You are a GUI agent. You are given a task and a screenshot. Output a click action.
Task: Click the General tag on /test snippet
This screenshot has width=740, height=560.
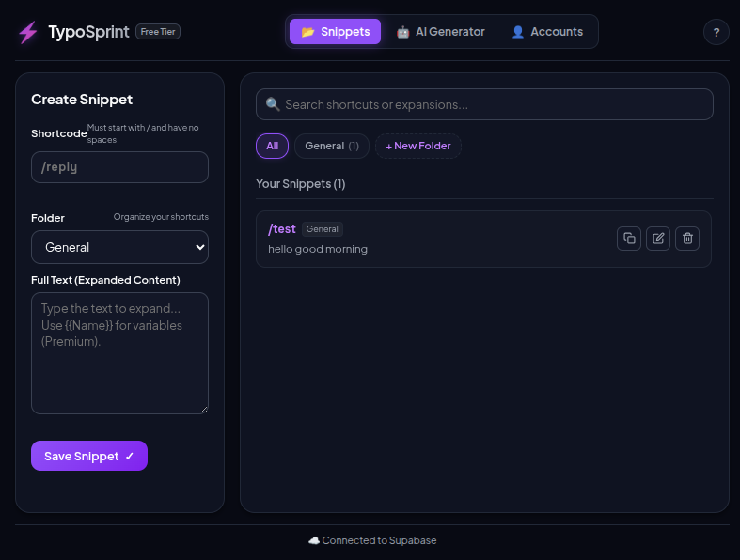322,229
